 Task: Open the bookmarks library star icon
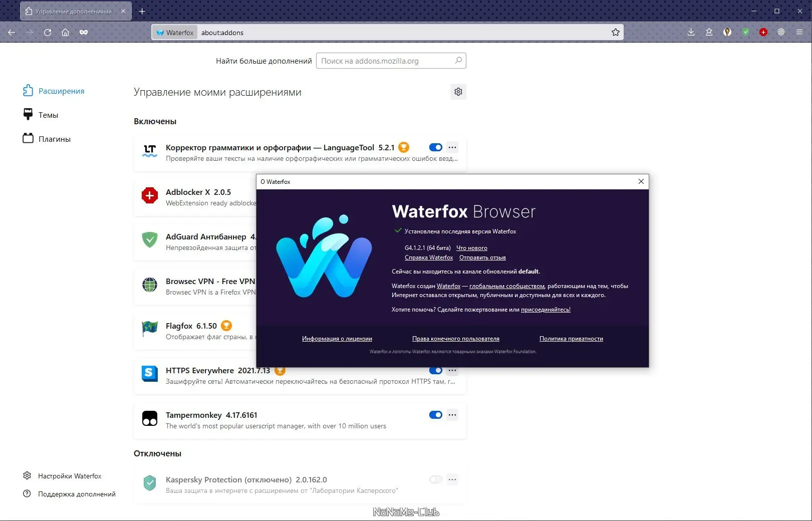pyautogui.click(x=709, y=33)
